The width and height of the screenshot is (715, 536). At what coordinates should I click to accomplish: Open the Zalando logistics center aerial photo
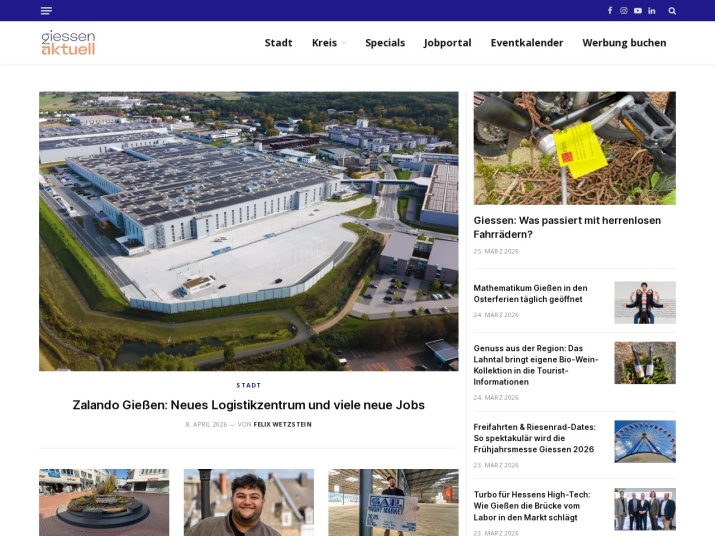click(x=249, y=231)
